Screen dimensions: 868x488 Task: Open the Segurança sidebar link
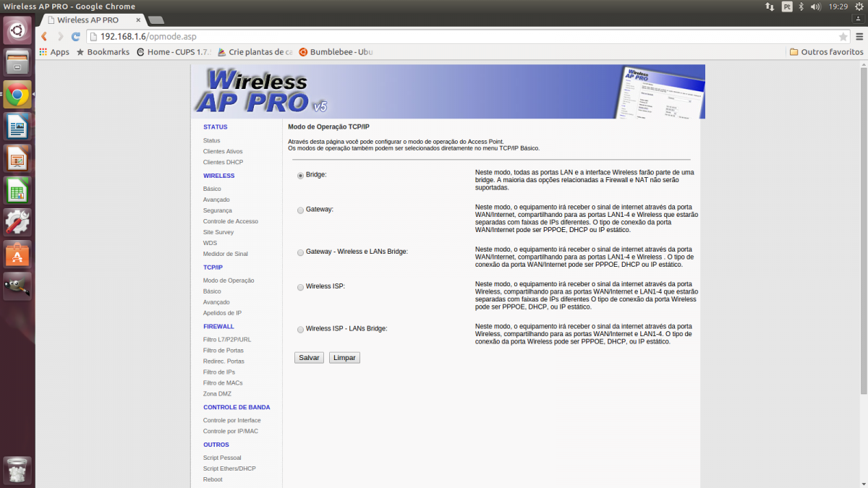point(218,210)
